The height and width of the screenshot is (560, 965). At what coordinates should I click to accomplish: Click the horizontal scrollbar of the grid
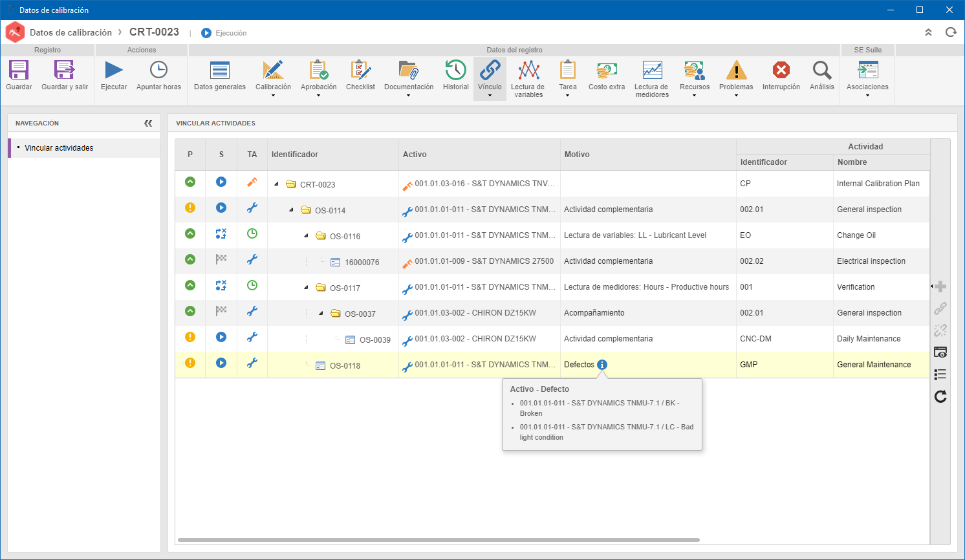click(439, 539)
